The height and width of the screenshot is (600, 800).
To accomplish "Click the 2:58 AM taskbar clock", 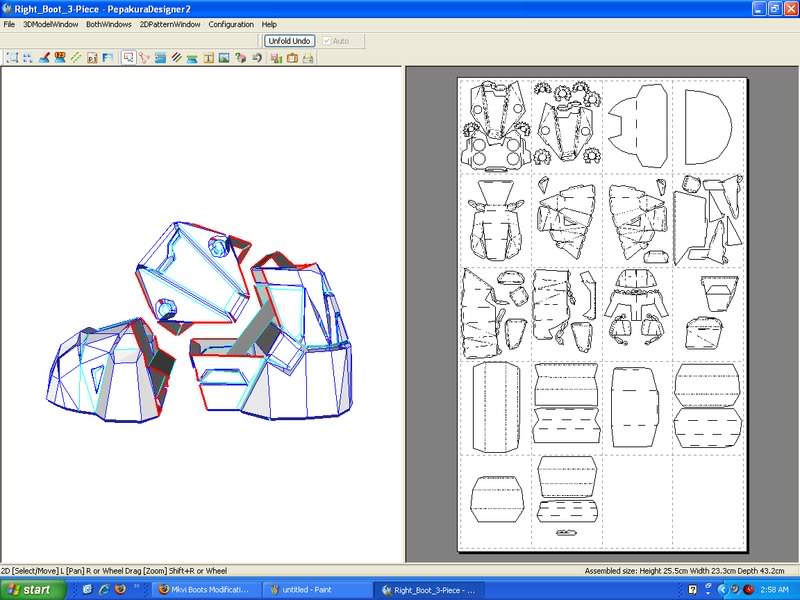I will tap(774, 590).
